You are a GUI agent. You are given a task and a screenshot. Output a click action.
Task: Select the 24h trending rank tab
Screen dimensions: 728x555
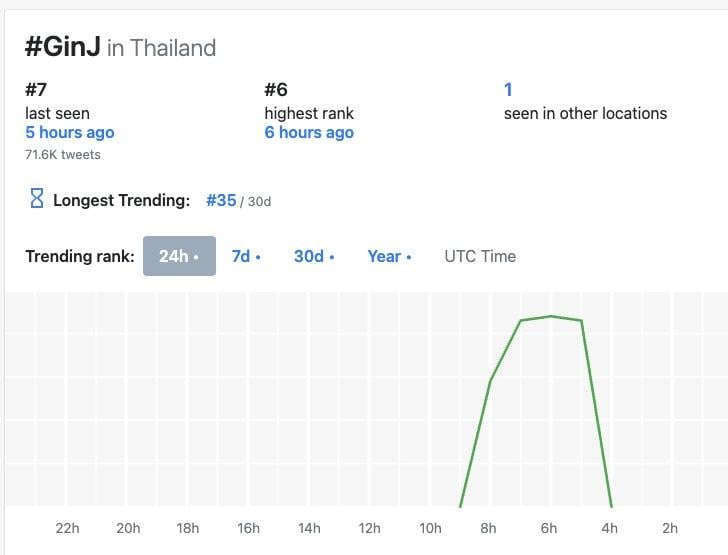(179, 256)
